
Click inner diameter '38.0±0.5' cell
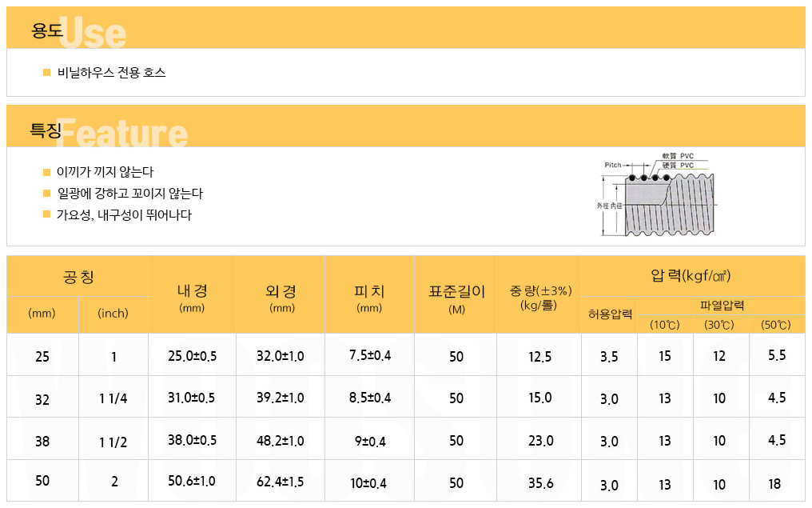pyautogui.click(x=192, y=440)
